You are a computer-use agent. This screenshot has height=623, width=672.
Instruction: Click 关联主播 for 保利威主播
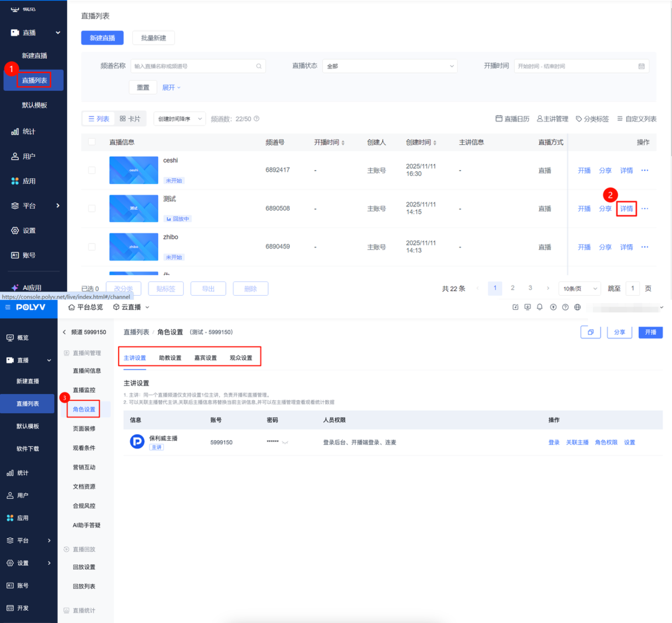[577, 443]
